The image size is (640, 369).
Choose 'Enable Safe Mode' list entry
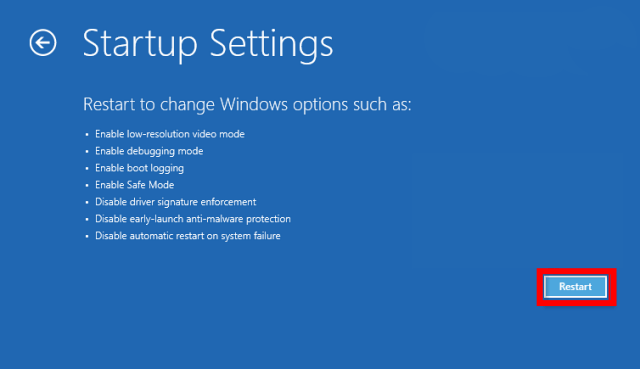coord(134,185)
